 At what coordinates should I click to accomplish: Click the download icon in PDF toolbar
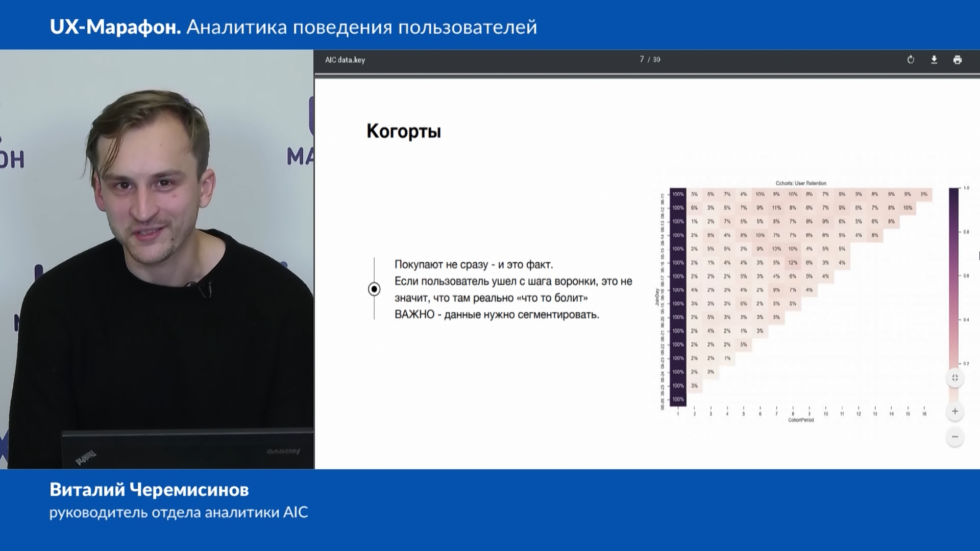tap(934, 60)
